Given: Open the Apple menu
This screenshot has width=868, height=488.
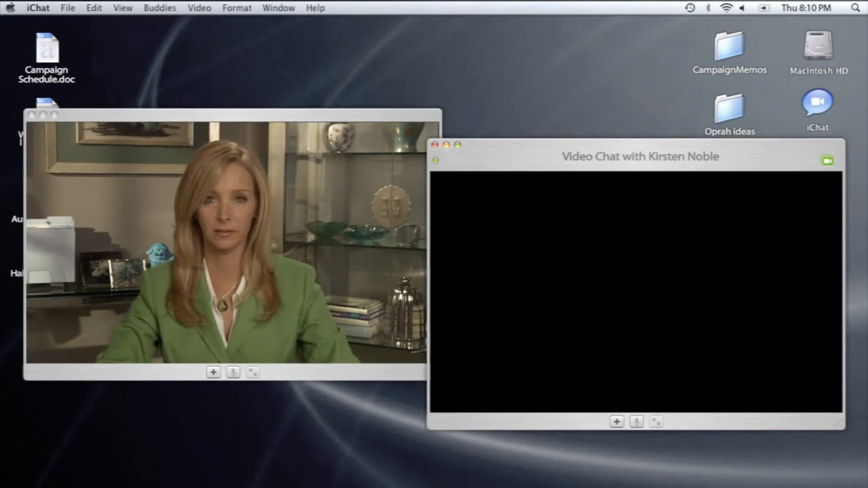Looking at the screenshot, I should pyautogui.click(x=11, y=7).
